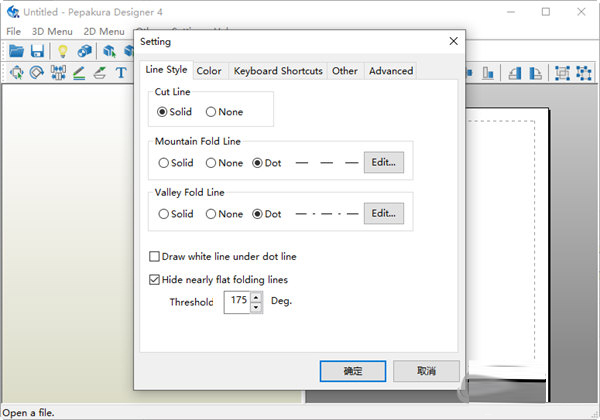This screenshot has height=420, width=600.
Task: Increase Threshold with the up arrow
Action: click(x=257, y=297)
